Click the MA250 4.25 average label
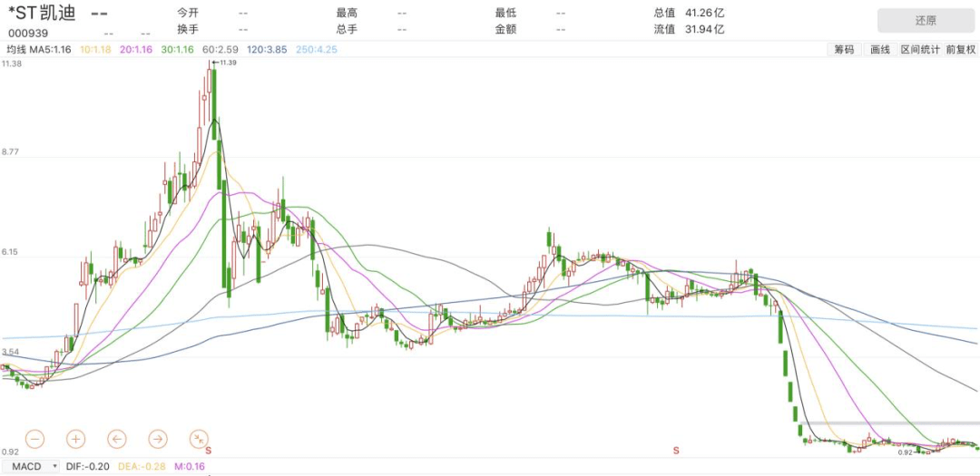This screenshot has width=980, height=476. 315,49
